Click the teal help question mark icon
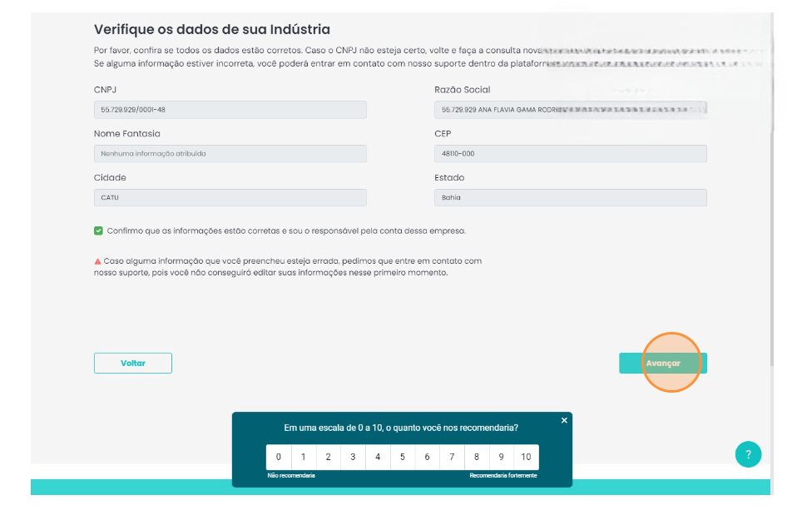This screenshot has width=812, height=510. coord(748,454)
